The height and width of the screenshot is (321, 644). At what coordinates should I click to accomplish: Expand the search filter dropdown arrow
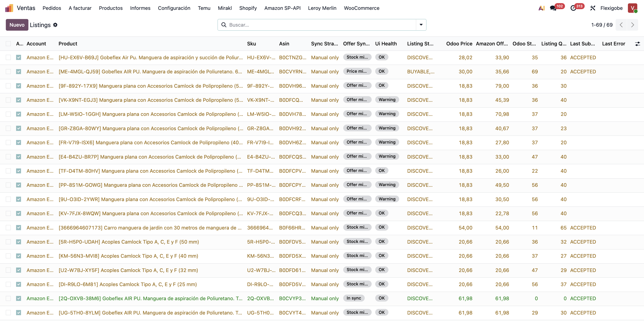click(421, 25)
